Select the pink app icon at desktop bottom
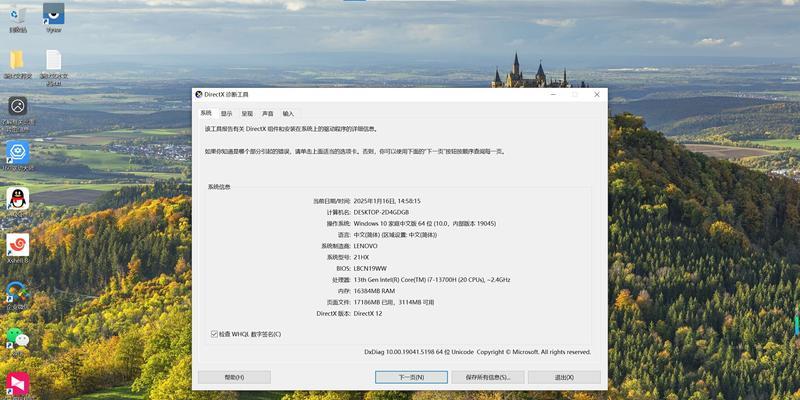The image size is (800, 400). 18,384
